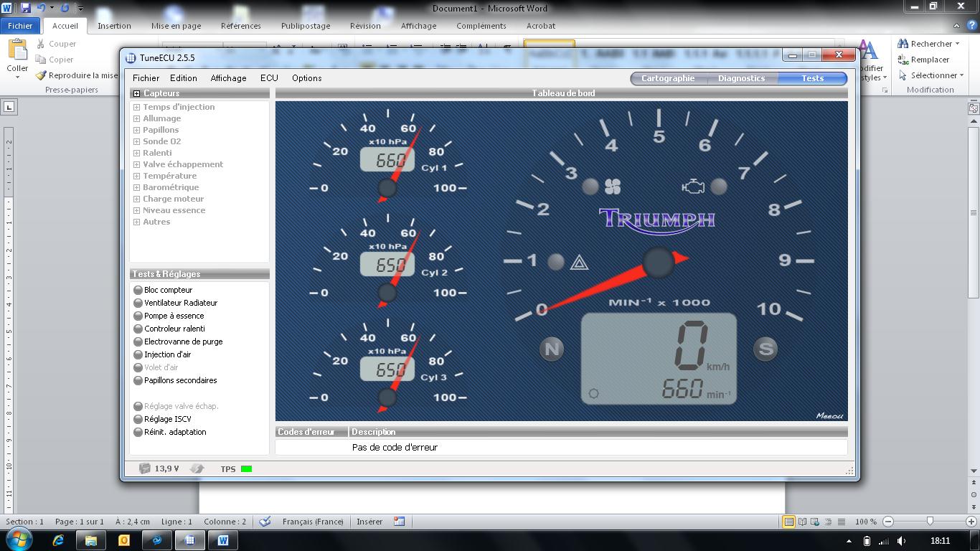Click Copier in Word clipboard group
Image resolution: width=980 pixels, height=551 pixels.
click(x=55, y=60)
